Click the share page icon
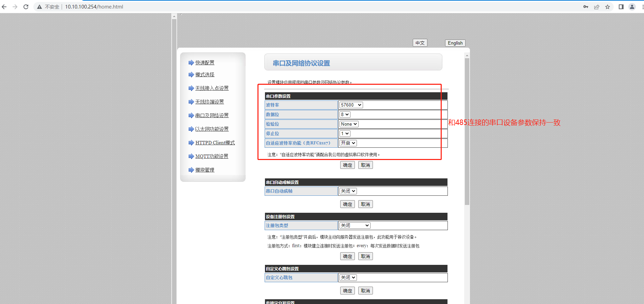644x304 pixels. coord(597,7)
